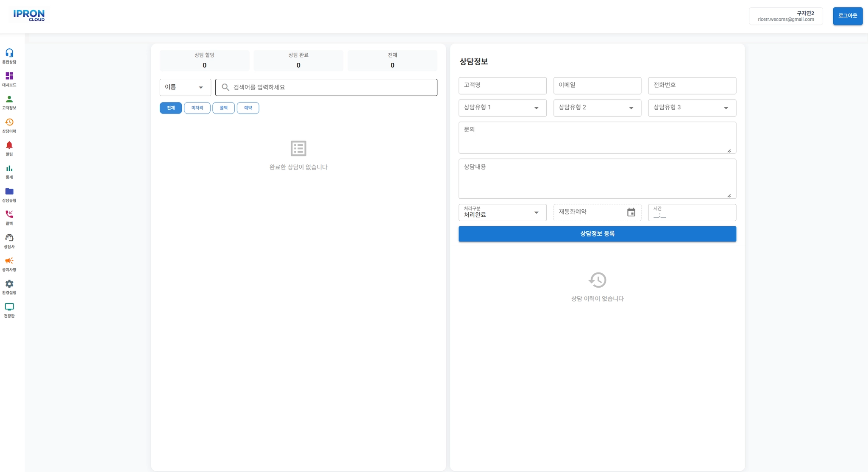Open the 통합상담 headset icon
The image size is (868, 472).
(x=9, y=53)
